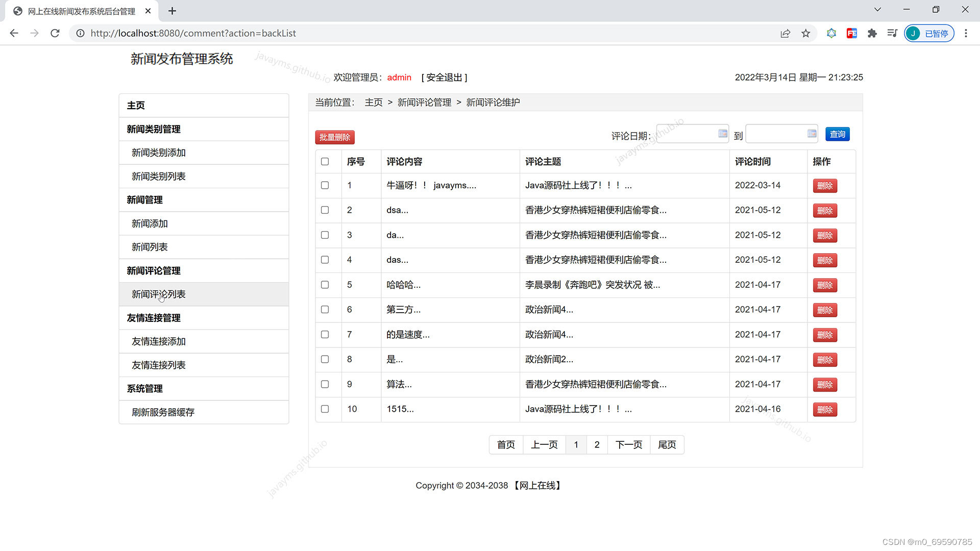980x551 pixels.
Task: Click the 批量删除 batch delete button
Action: [335, 137]
